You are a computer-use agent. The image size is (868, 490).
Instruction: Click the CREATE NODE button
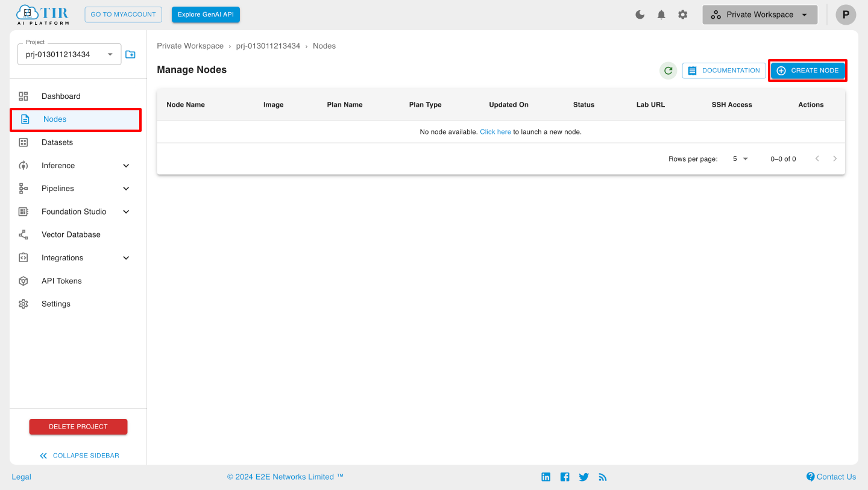(808, 71)
